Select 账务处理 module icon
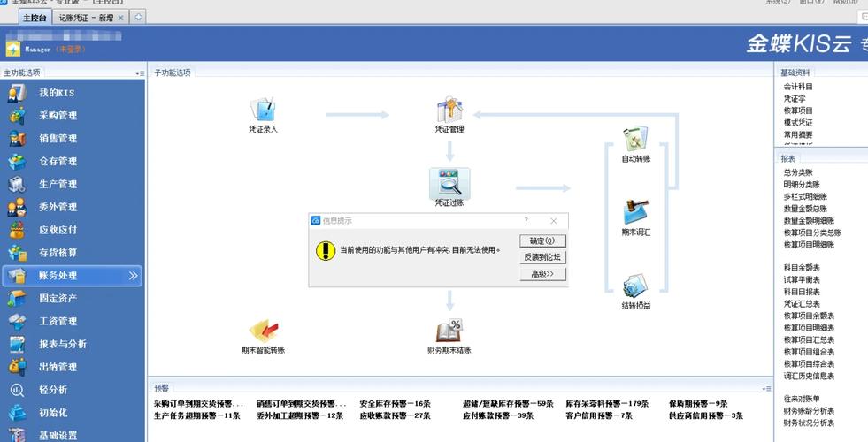 pyautogui.click(x=17, y=276)
